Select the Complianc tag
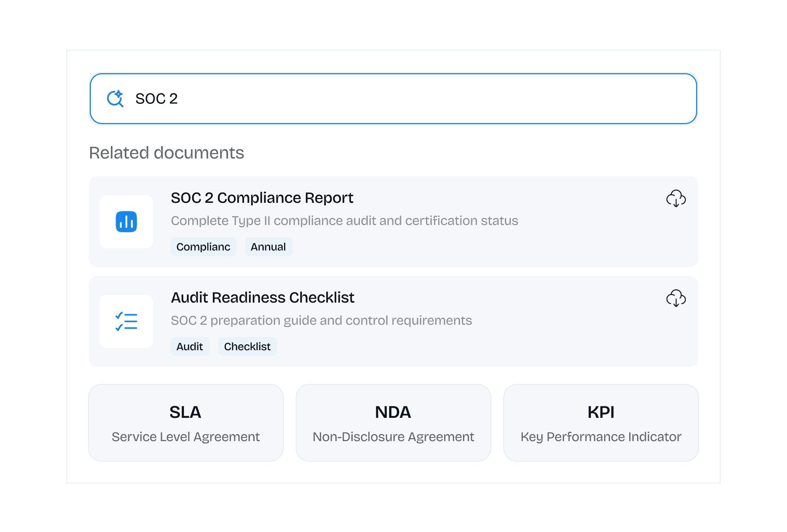Viewport: 787px width, 532px height. click(203, 247)
